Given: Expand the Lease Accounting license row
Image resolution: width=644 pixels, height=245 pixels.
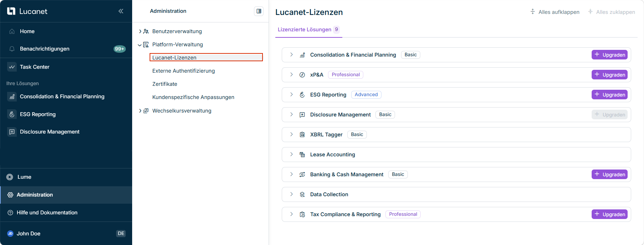Looking at the screenshot, I should 291,154.
